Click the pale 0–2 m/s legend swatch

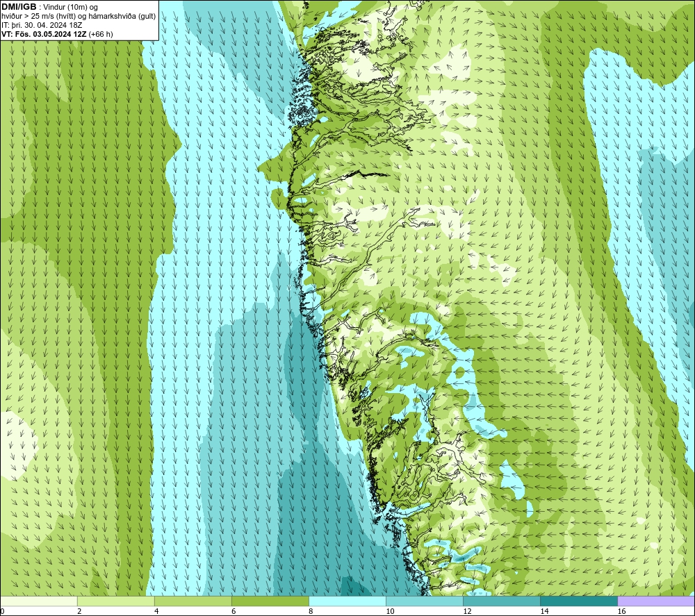tap(39, 601)
